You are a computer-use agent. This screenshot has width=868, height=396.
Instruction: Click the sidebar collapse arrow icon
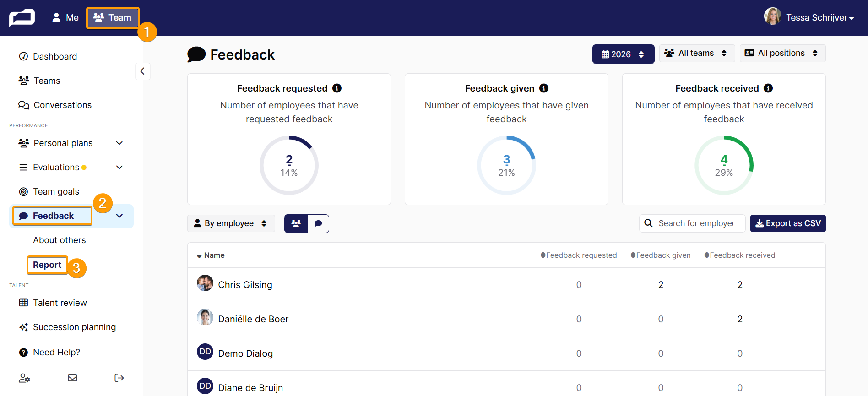point(142,71)
